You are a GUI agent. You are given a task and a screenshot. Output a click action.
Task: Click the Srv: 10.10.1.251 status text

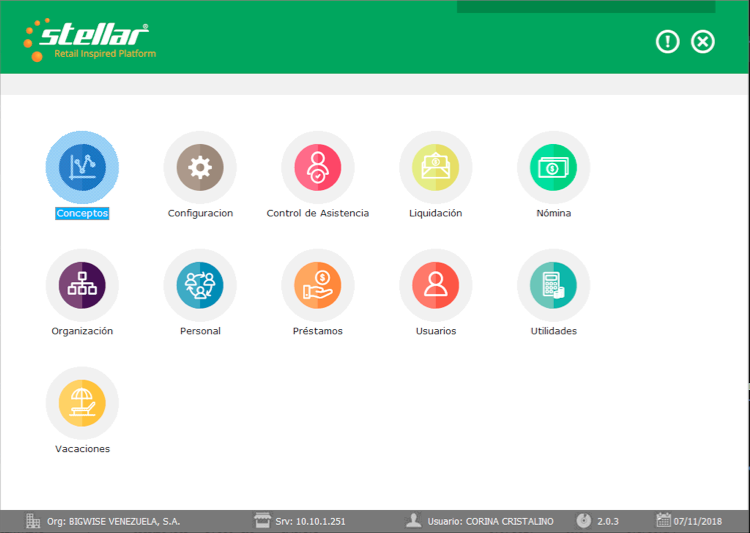point(310,522)
